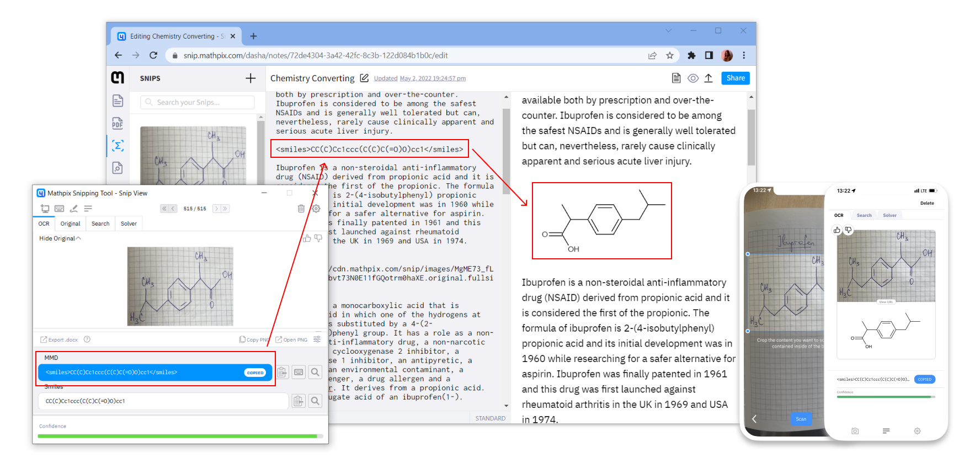Open the document search sidebar icon

(x=118, y=168)
